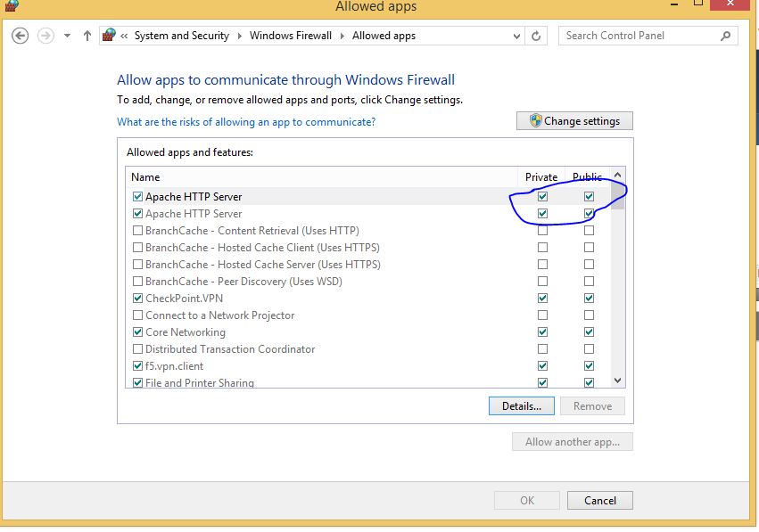Go up one level with Up arrow

(x=87, y=36)
